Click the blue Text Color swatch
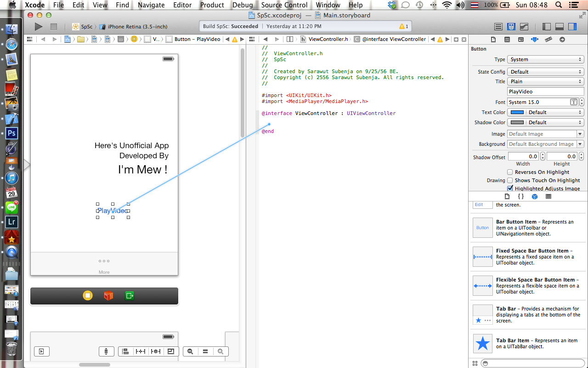 (x=517, y=112)
